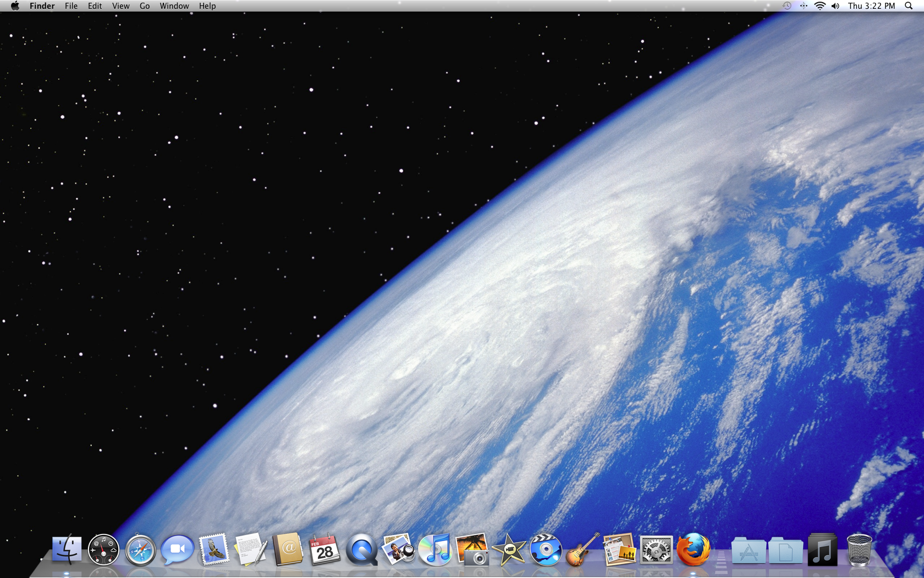This screenshot has height=578, width=924.
Task: Open the Edit menu
Action: coord(95,6)
